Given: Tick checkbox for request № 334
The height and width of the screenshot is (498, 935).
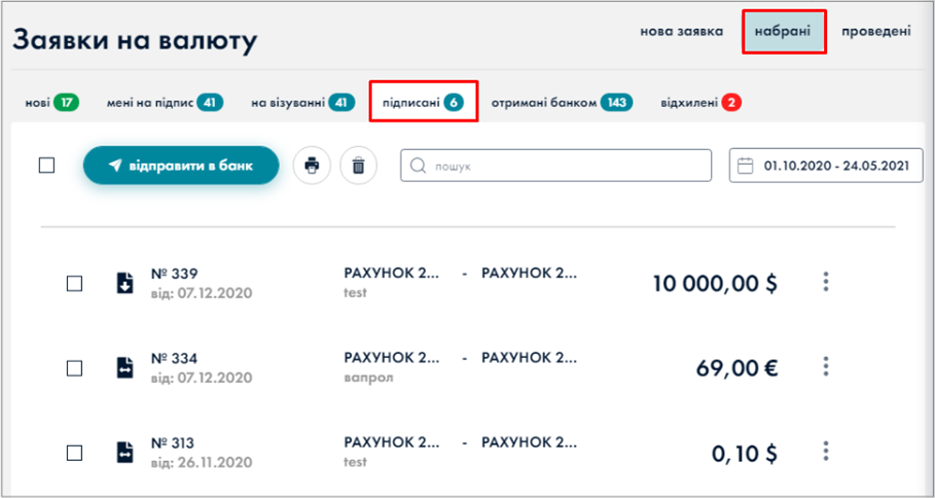Looking at the screenshot, I should (74, 368).
